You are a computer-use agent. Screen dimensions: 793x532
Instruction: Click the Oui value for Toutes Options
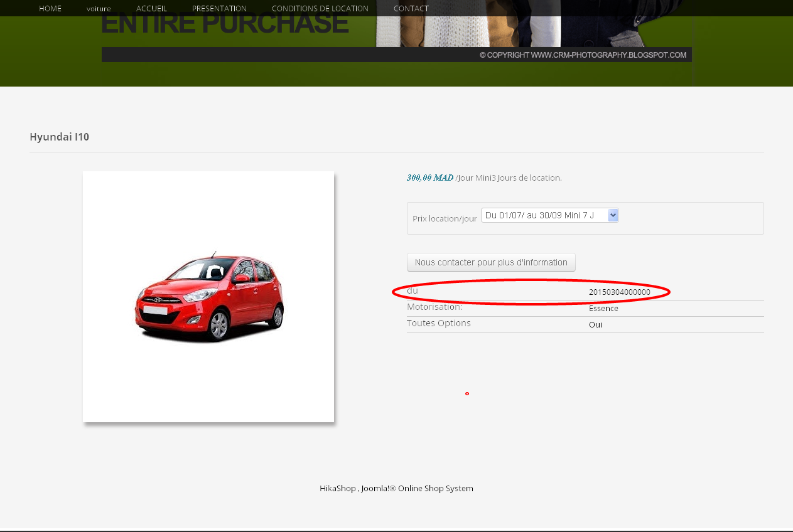coord(595,325)
